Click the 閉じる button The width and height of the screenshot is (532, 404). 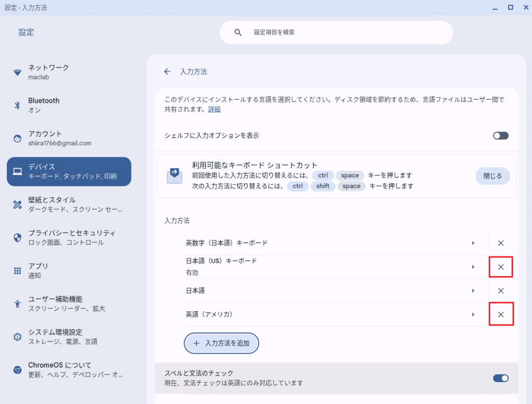coord(493,176)
